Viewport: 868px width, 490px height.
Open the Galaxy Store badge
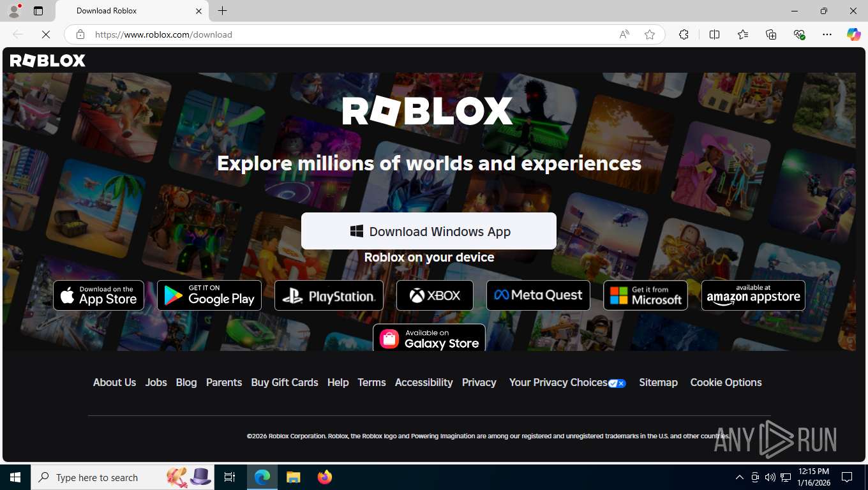(x=429, y=338)
